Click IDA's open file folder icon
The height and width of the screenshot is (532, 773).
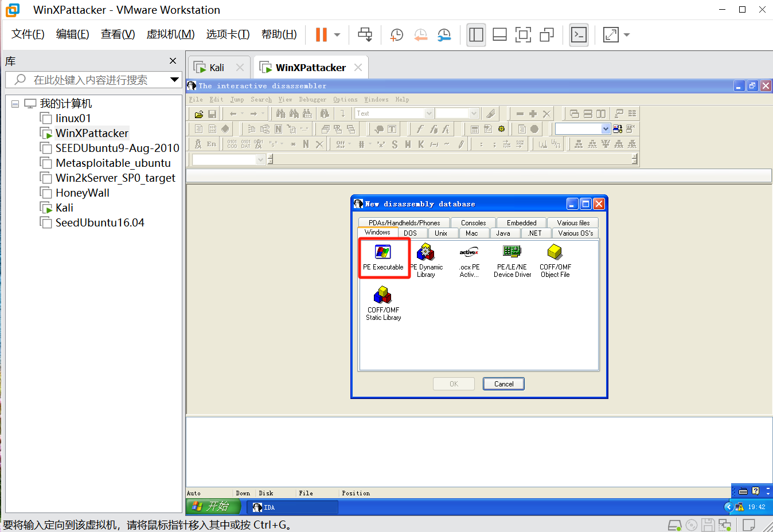pos(198,114)
